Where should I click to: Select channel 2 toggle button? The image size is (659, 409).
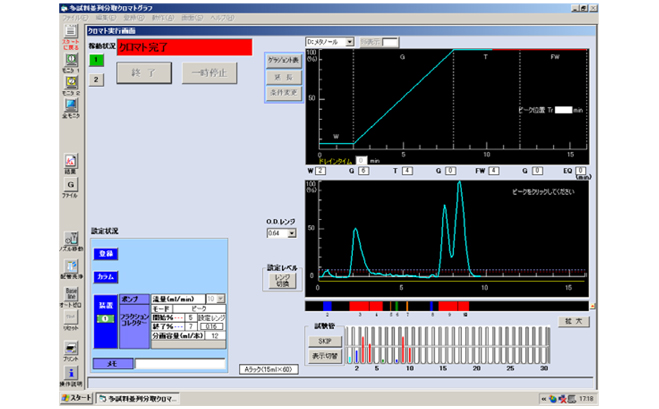(96, 79)
